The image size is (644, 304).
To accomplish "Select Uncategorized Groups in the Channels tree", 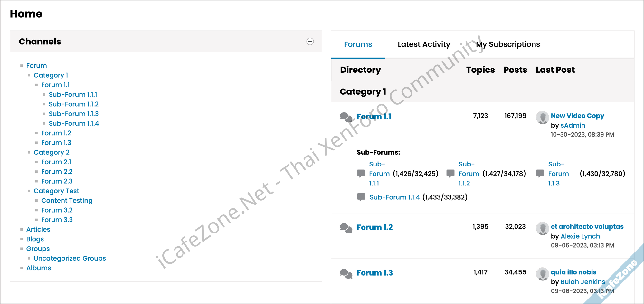I will [70, 258].
